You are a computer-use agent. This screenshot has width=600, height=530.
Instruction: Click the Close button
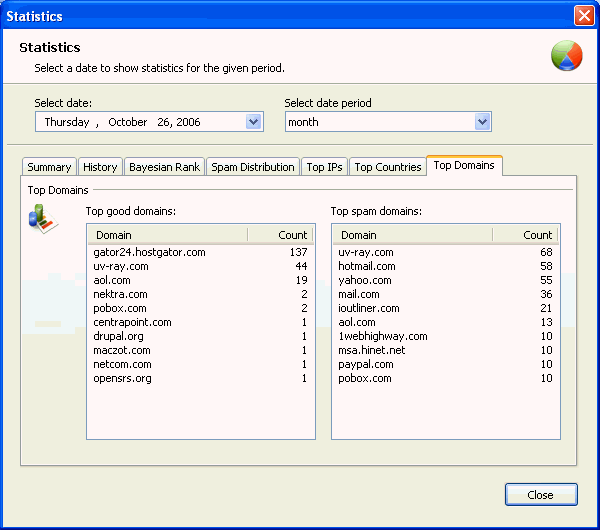coord(541,494)
